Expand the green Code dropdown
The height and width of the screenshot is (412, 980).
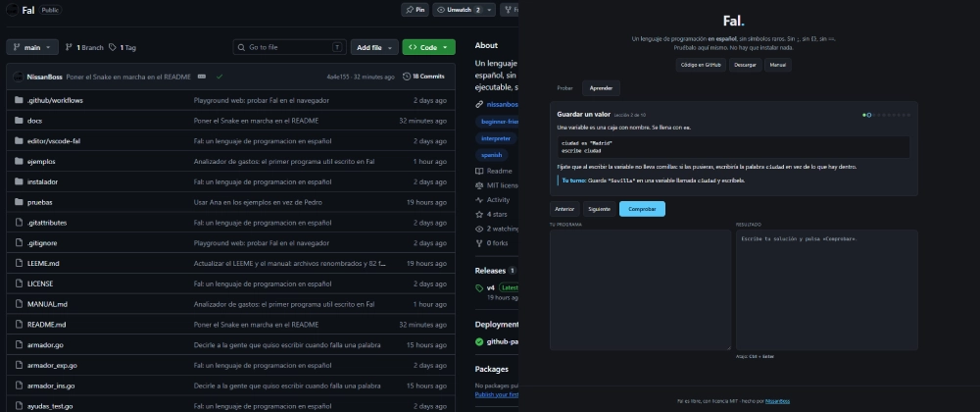(x=429, y=47)
